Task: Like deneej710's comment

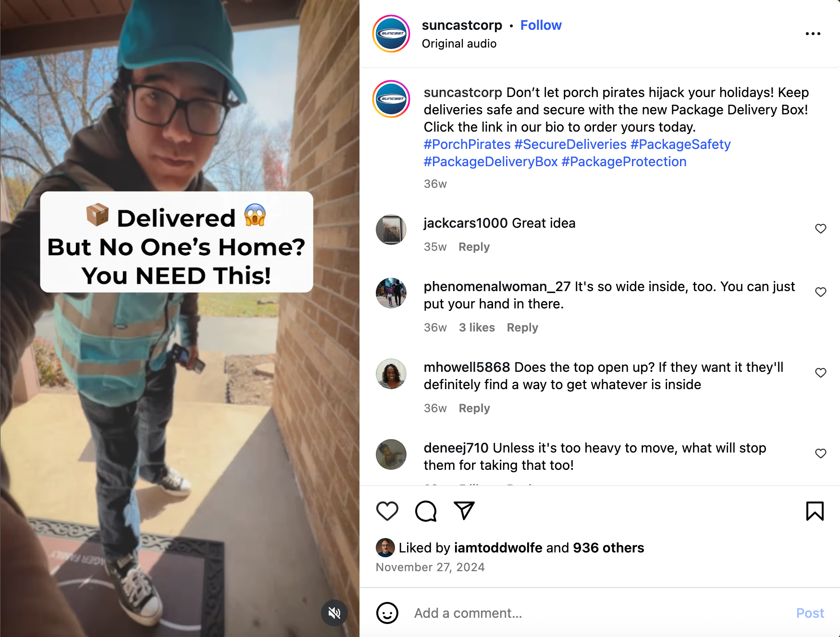Action: coord(821,453)
